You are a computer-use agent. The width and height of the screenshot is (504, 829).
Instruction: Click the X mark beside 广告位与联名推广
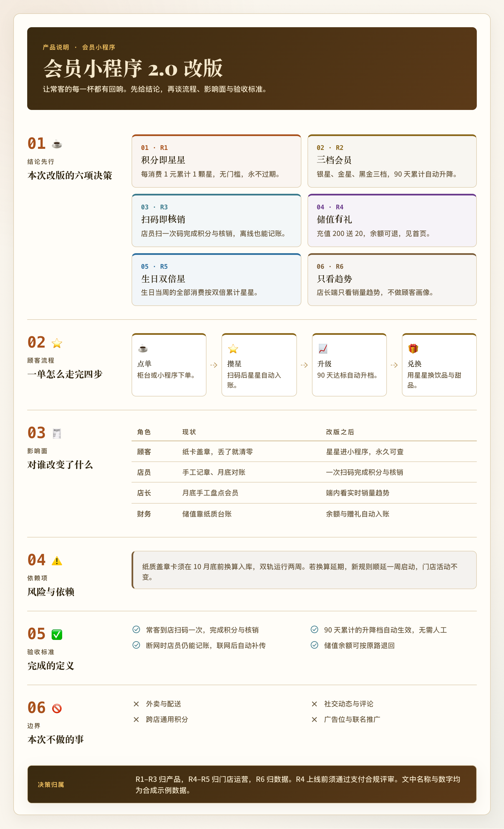(314, 719)
